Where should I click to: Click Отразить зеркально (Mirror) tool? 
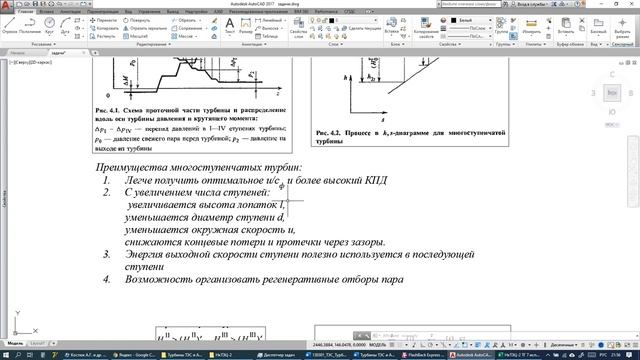click(x=145, y=28)
